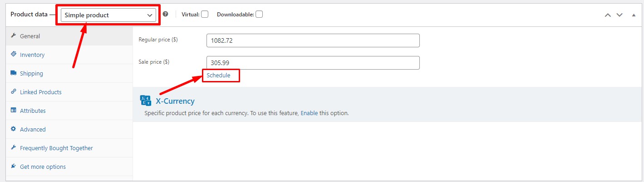
Task: Move Product data panel up
Action: coord(608,15)
